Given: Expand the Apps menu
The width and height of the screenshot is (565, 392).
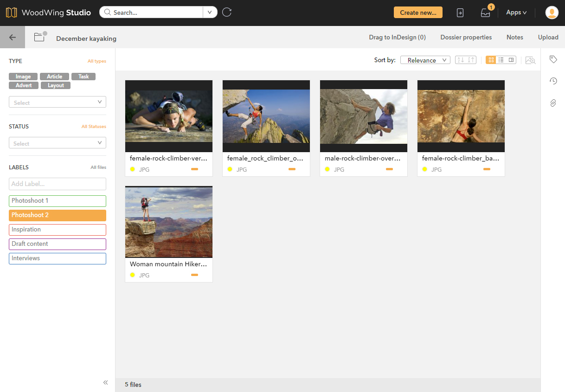Looking at the screenshot, I should point(516,13).
